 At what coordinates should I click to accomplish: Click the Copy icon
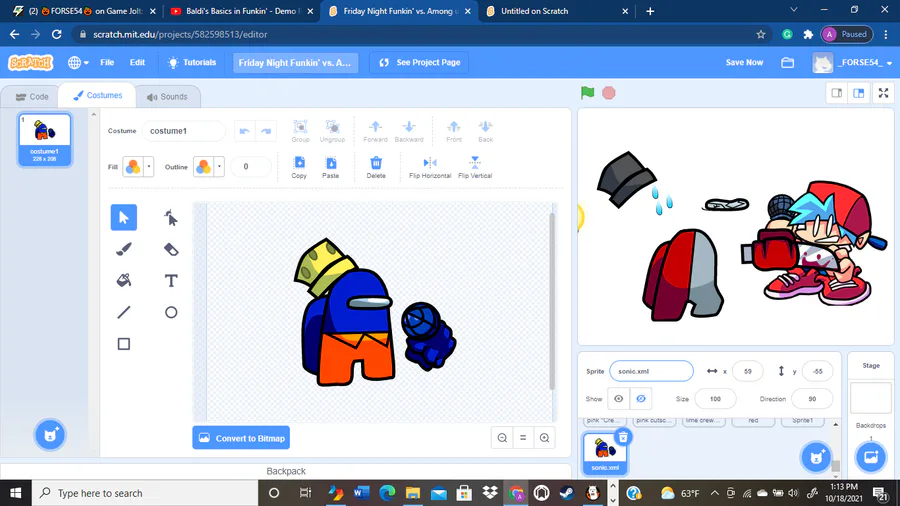(x=299, y=167)
